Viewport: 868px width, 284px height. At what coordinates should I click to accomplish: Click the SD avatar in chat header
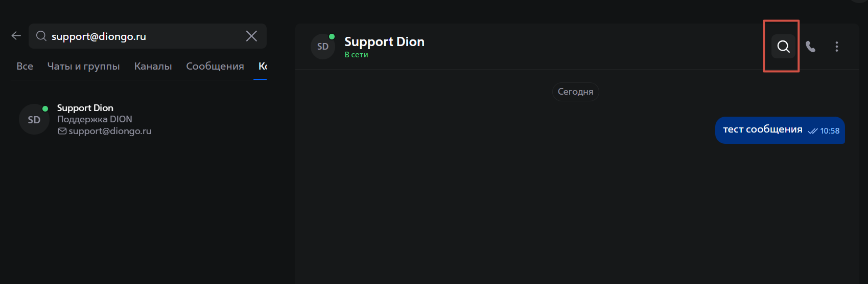click(x=323, y=47)
